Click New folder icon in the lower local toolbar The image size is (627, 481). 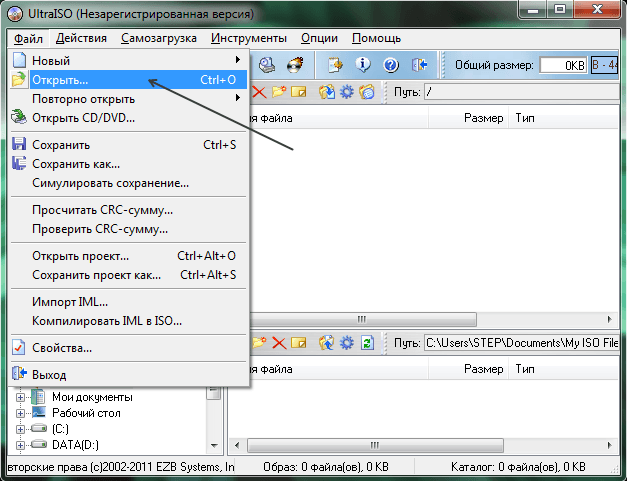pos(259,343)
